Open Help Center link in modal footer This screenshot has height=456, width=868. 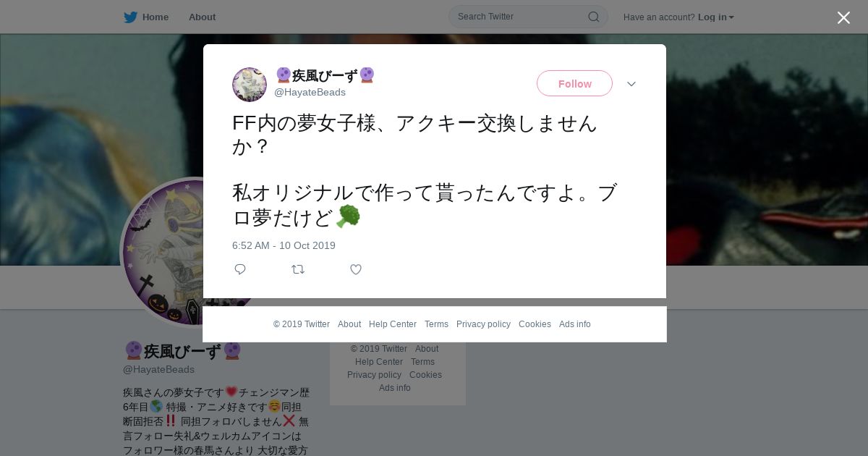(393, 324)
